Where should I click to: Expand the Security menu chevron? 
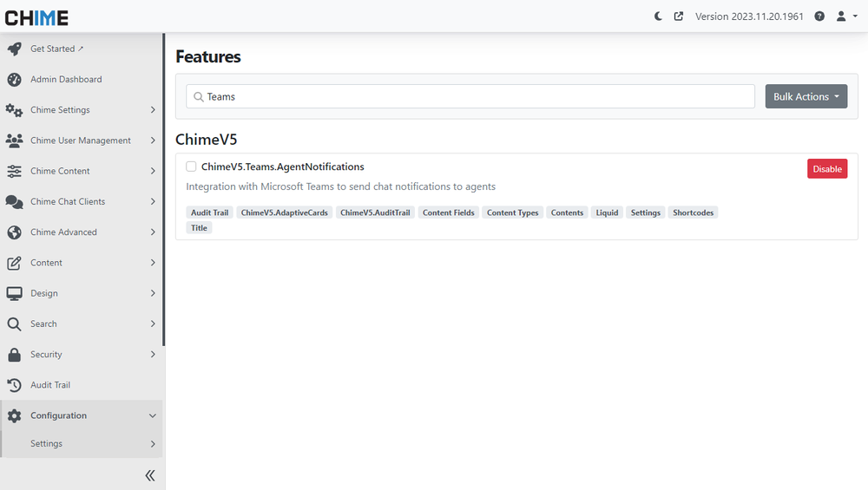(x=153, y=355)
